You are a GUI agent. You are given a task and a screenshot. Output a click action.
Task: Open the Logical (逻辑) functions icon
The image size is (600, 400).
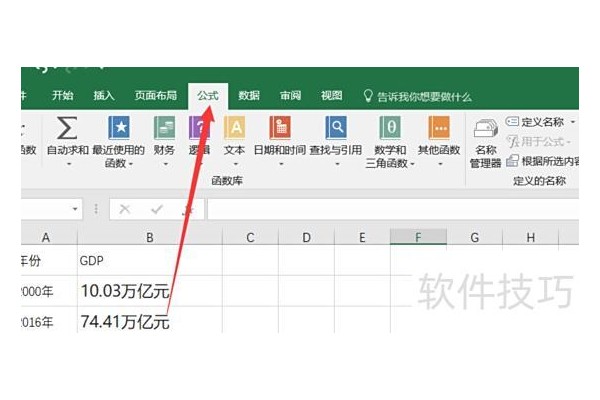tap(199, 128)
